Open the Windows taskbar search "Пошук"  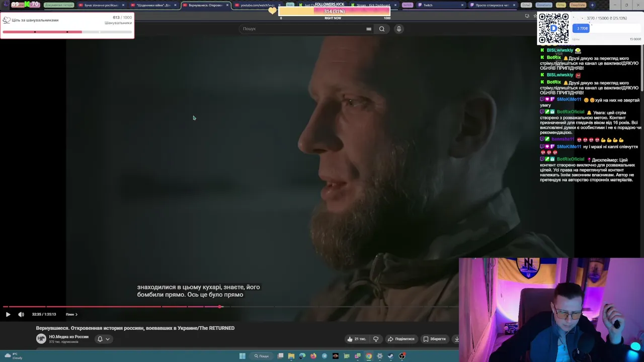[x=262, y=356]
